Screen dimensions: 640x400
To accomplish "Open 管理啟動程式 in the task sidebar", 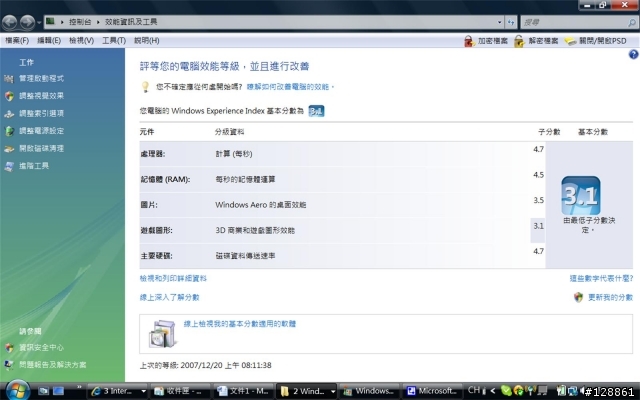I will (x=42, y=78).
